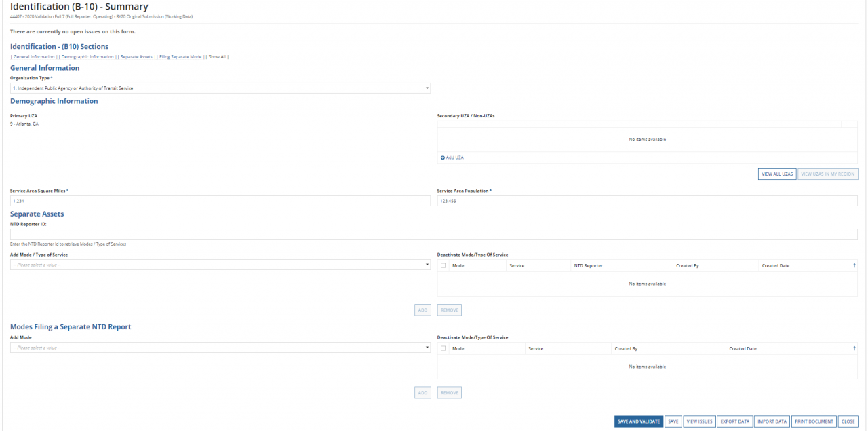The height and width of the screenshot is (431, 868).
Task: Focus the Service Area Square Miles field
Action: point(220,201)
